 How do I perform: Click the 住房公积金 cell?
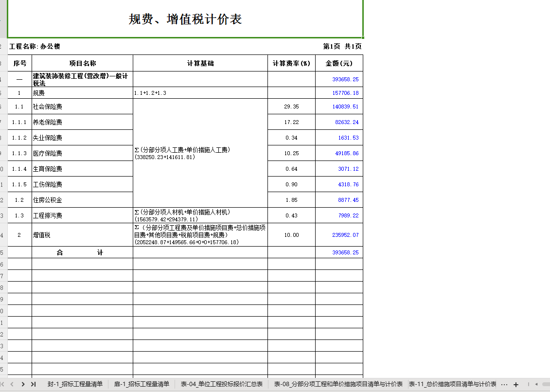click(x=83, y=200)
